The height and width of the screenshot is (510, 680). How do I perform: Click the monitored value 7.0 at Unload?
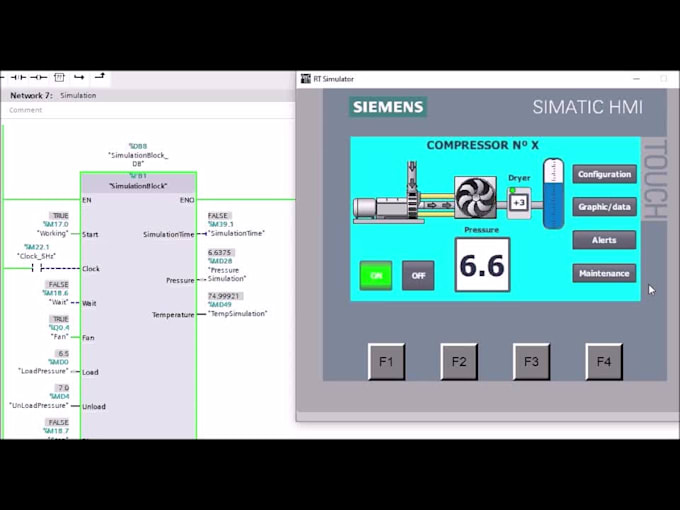(x=62, y=388)
